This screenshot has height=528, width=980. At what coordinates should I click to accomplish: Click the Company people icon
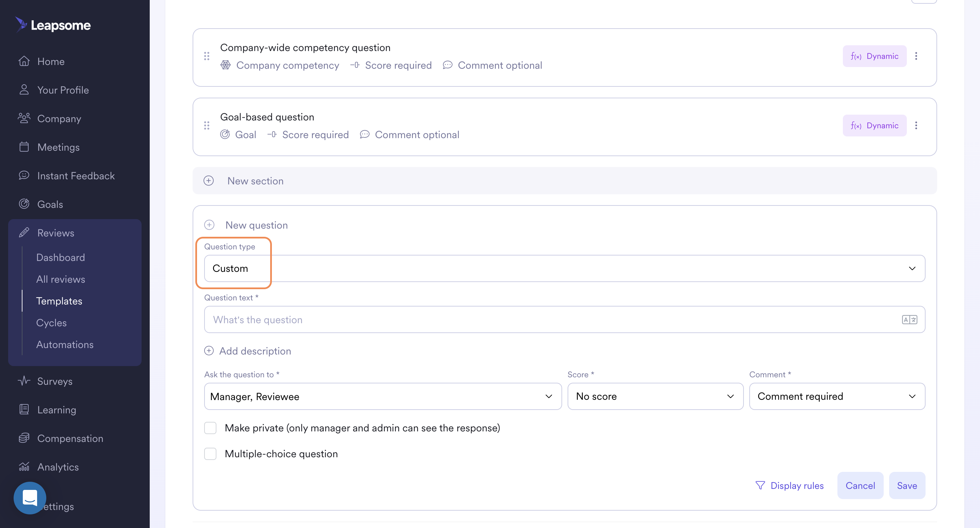(24, 118)
